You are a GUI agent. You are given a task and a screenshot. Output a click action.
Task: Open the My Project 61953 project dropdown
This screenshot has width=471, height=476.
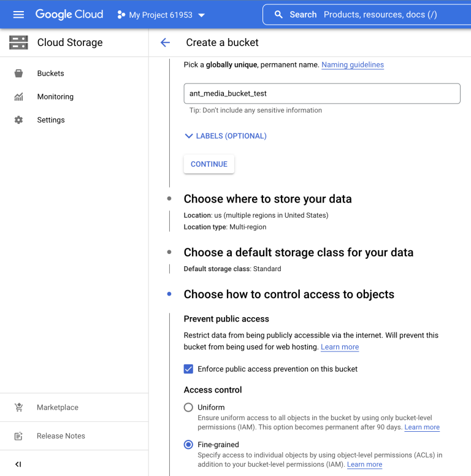click(161, 15)
